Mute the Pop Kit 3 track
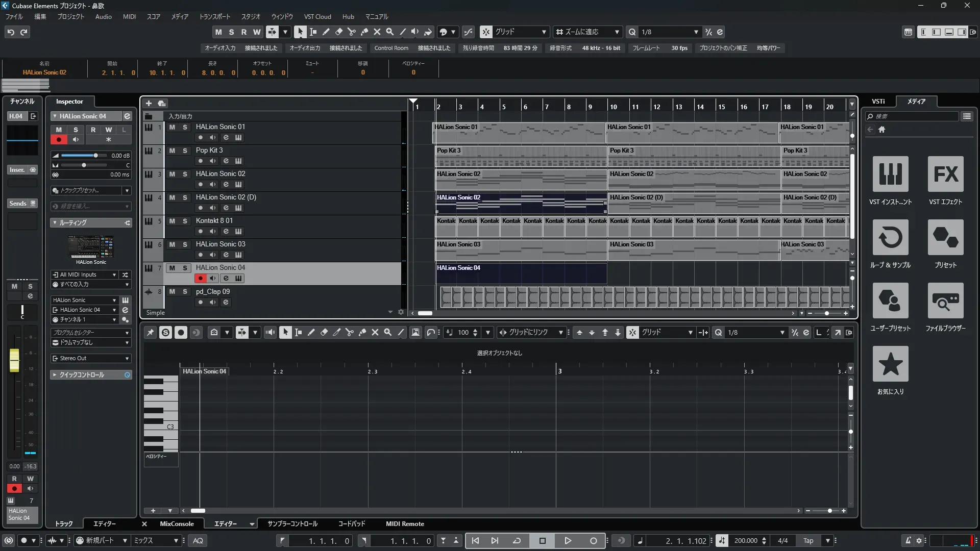Viewport: 980px width, 551px height. pos(172,151)
